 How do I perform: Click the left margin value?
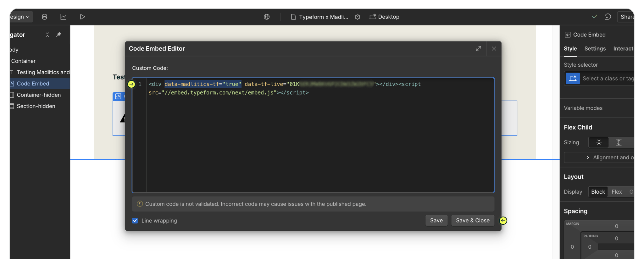coord(572,247)
